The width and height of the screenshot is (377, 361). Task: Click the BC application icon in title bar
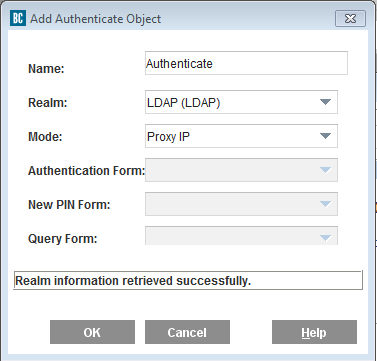[x=18, y=18]
